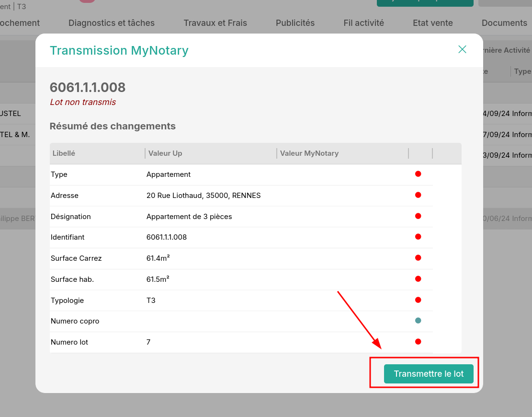This screenshot has height=417, width=532.
Task: Click the teal dot in Numero copro row
Action: [x=418, y=321]
